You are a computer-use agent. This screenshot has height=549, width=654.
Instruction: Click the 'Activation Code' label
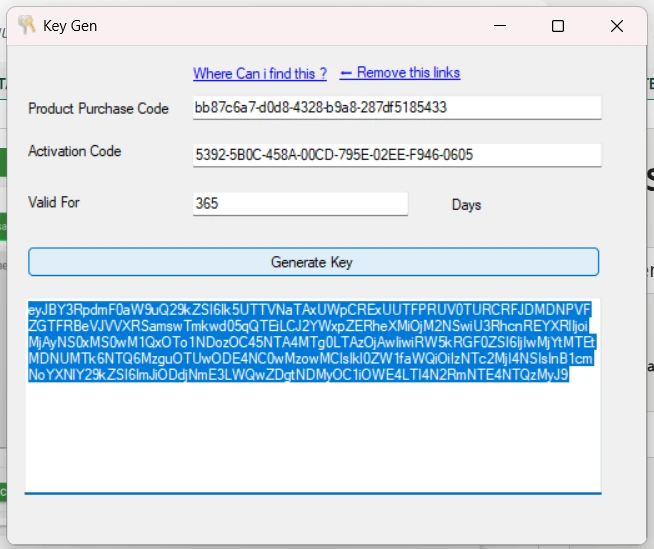coord(75,151)
